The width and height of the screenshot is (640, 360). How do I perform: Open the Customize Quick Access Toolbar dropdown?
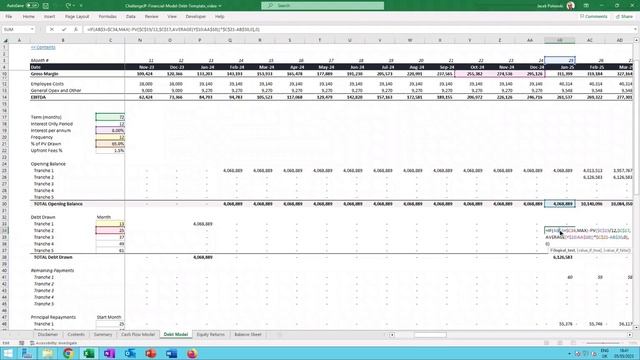(81, 6)
